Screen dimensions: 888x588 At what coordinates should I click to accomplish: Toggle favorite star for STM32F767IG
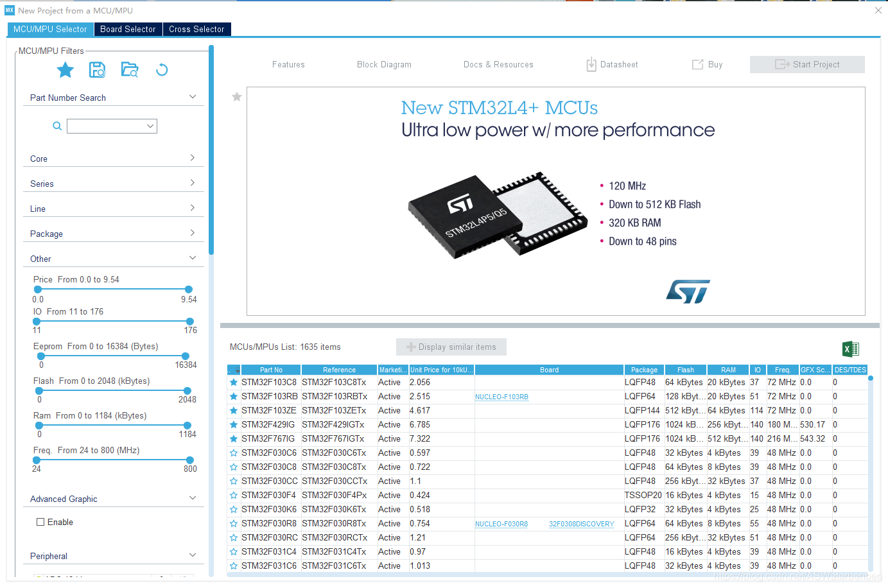pos(234,439)
